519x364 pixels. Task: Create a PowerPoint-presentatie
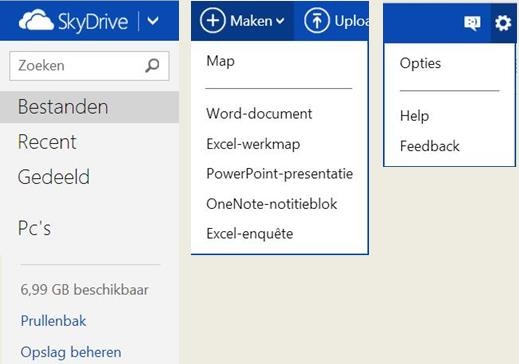pyautogui.click(x=279, y=174)
